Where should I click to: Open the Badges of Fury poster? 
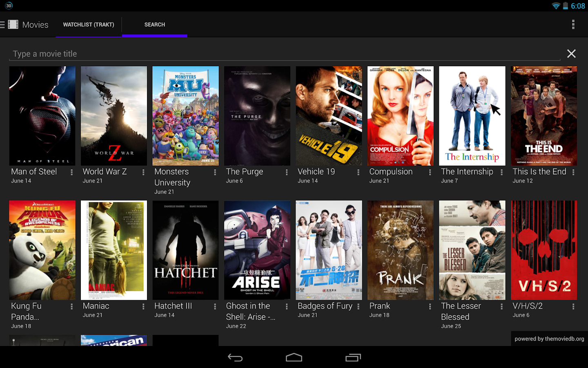pos(329,250)
